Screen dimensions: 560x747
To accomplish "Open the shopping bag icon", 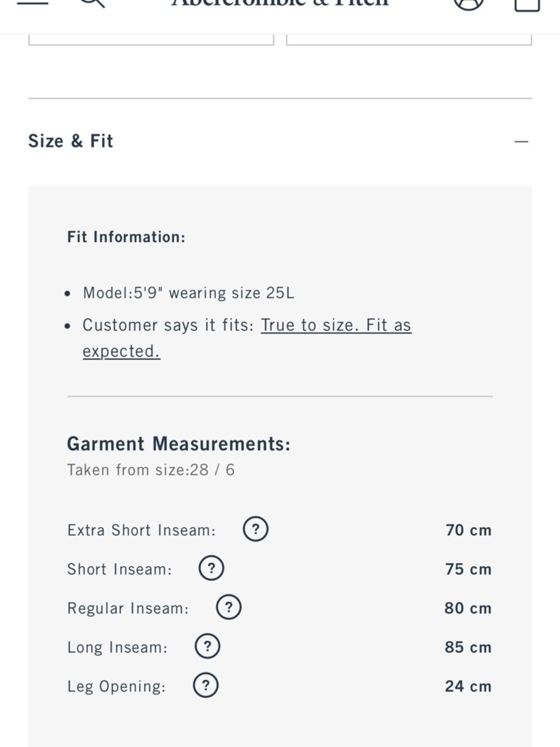I will (527, 4).
